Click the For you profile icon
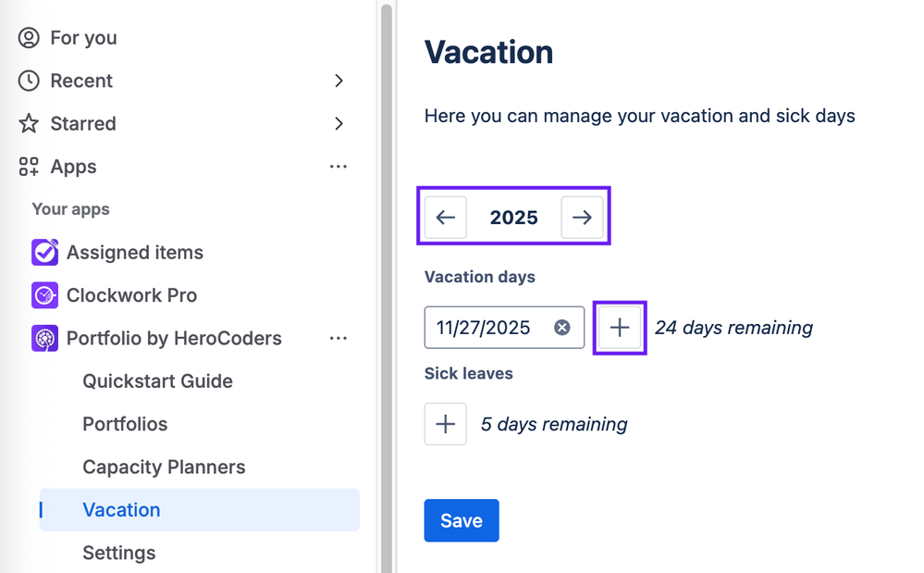This screenshot has width=924, height=573. 30,38
